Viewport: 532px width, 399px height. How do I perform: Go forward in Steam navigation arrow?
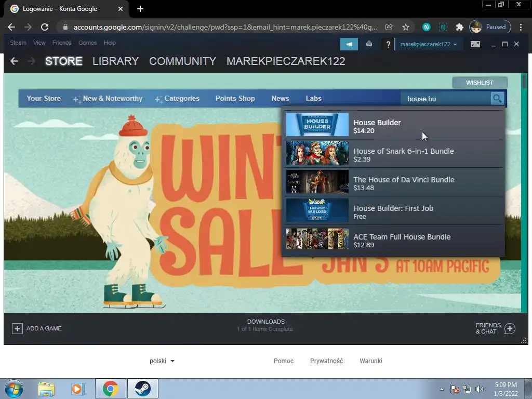pyautogui.click(x=31, y=61)
